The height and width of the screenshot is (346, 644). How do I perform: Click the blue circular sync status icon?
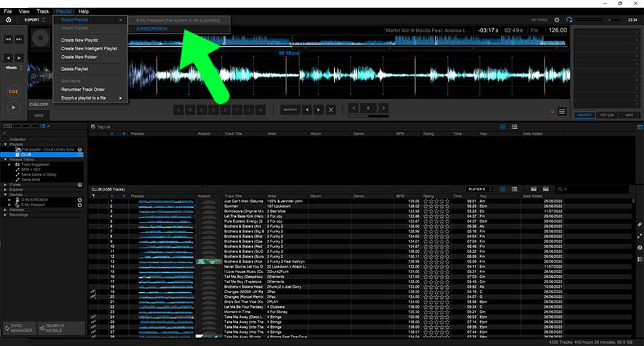tap(569, 20)
